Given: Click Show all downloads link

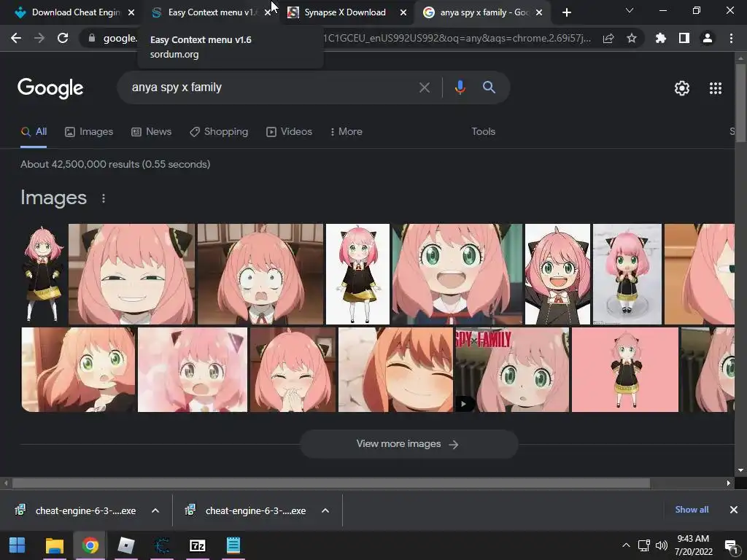Looking at the screenshot, I should click(x=692, y=510).
